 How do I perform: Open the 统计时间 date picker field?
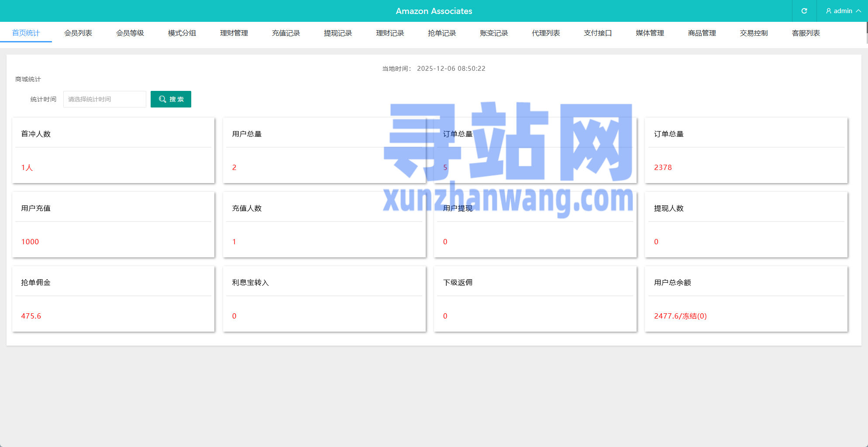[x=104, y=99]
